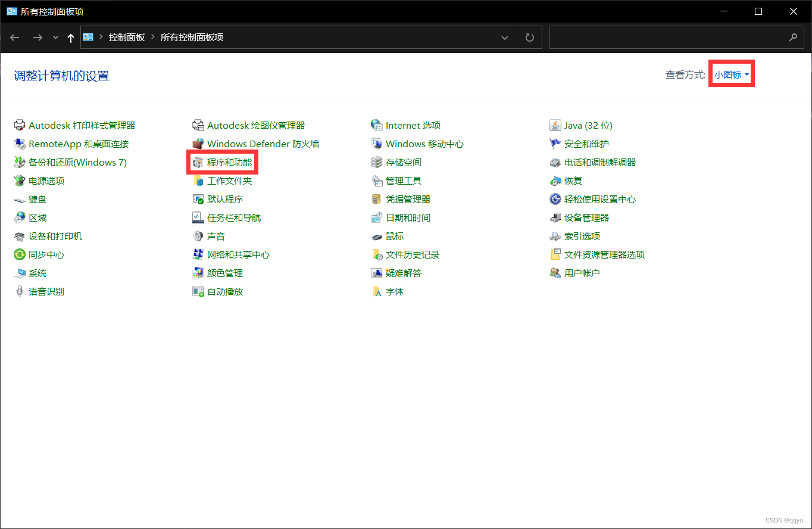The height and width of the screenshot is (529, 812).
Task: Click the 程序和功能 icon
Action: coord(198,162)
